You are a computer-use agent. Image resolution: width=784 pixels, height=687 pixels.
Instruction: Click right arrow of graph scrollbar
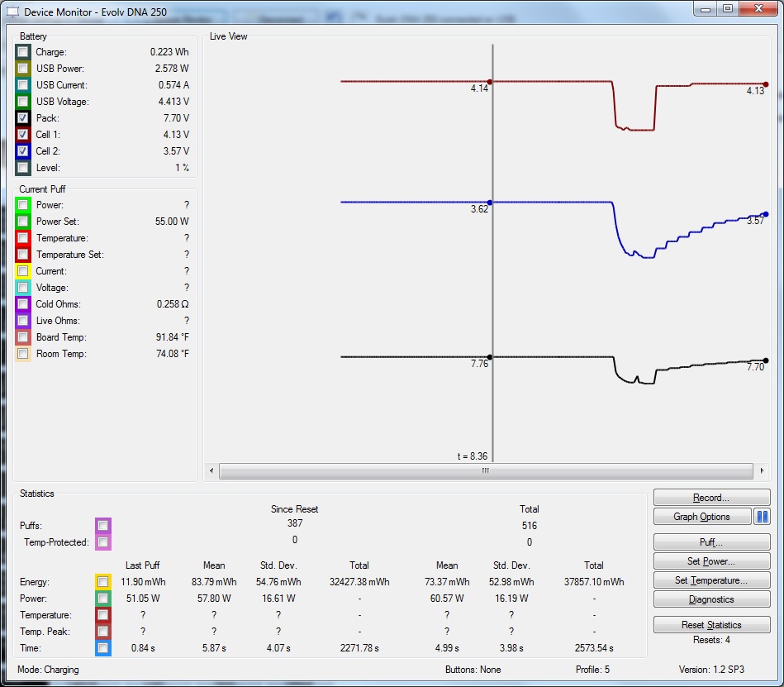click(761, 470)
